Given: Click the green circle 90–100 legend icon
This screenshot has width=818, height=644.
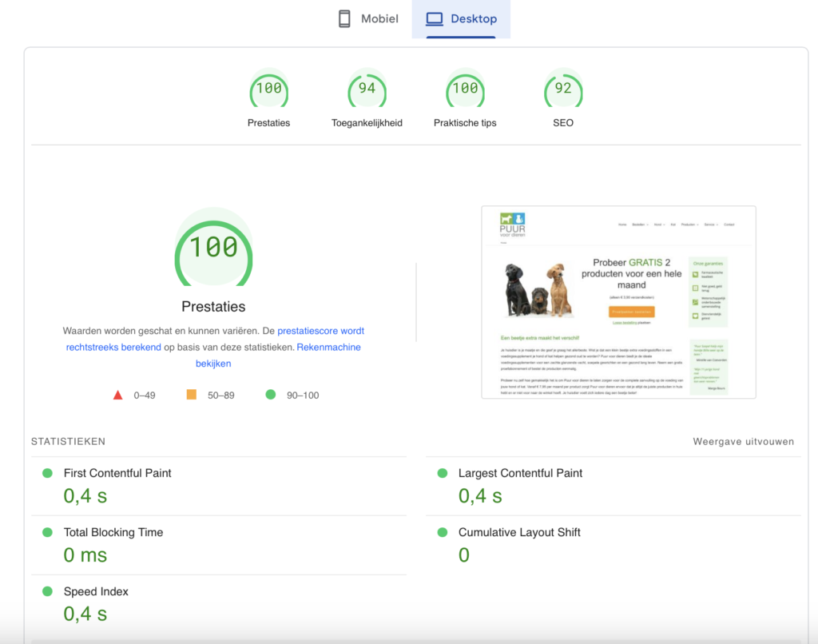Looking at the screenshot, I should [270, 395].
